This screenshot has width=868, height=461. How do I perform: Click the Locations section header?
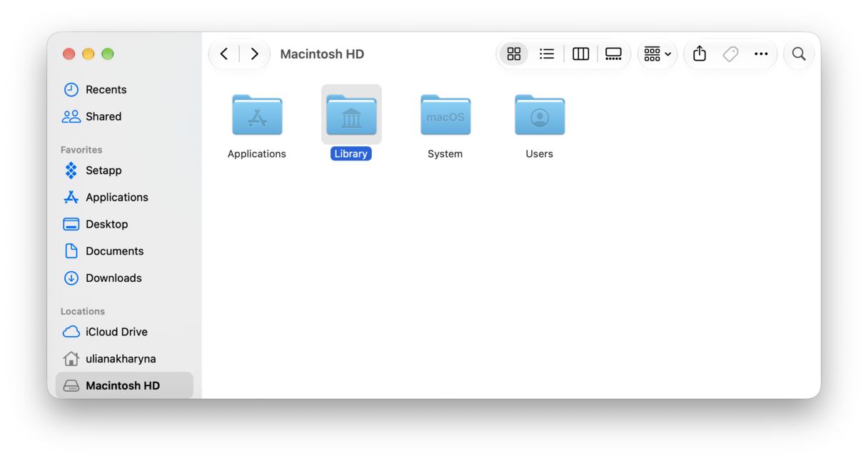click(x=83, y=311)
